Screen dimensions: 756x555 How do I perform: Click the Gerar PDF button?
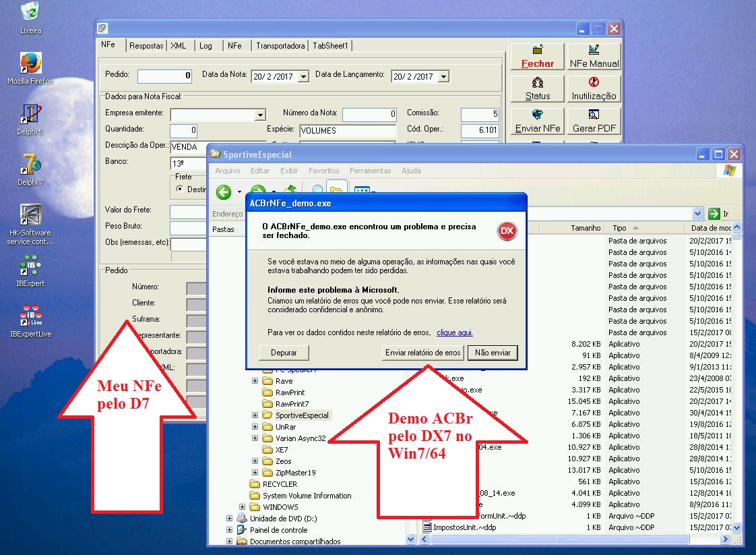point(594,121)
